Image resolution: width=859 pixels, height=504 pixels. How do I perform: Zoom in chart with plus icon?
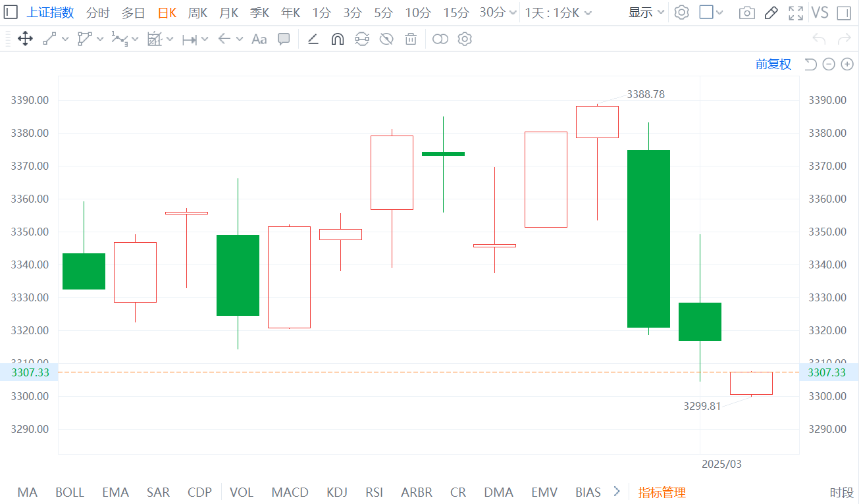point(847,64)
